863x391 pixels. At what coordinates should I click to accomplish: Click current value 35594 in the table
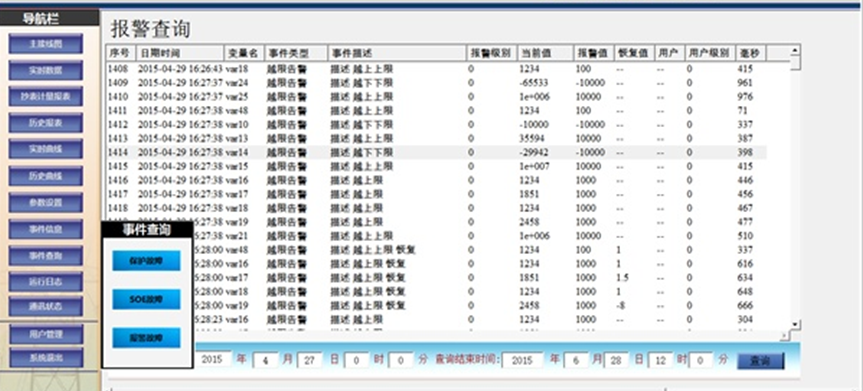531,138
